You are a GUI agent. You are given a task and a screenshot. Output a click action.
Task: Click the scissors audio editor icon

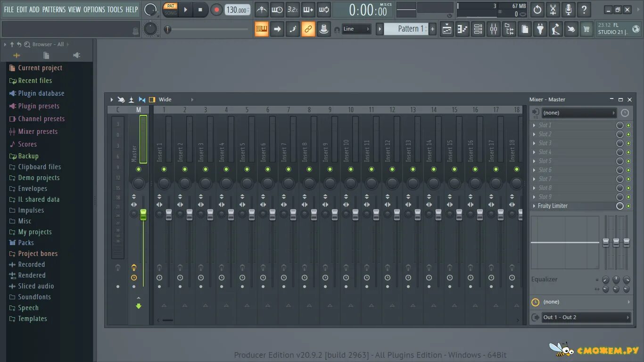553,9
